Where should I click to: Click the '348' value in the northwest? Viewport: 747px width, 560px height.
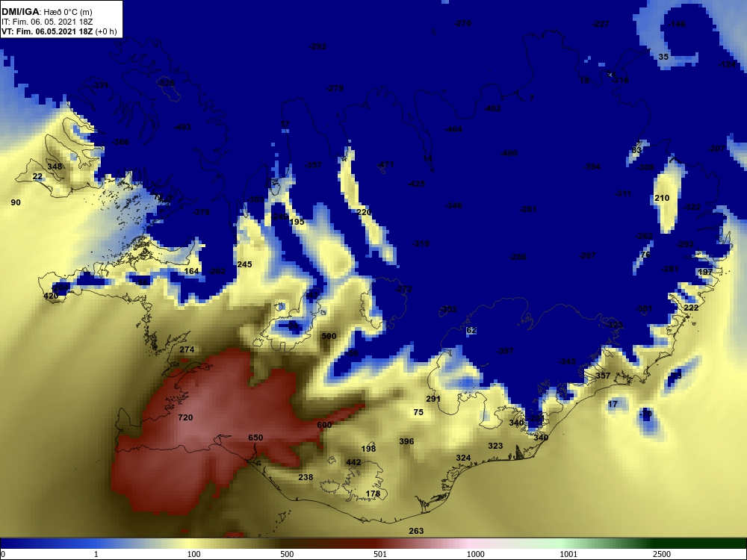click(x=55, y=167)
